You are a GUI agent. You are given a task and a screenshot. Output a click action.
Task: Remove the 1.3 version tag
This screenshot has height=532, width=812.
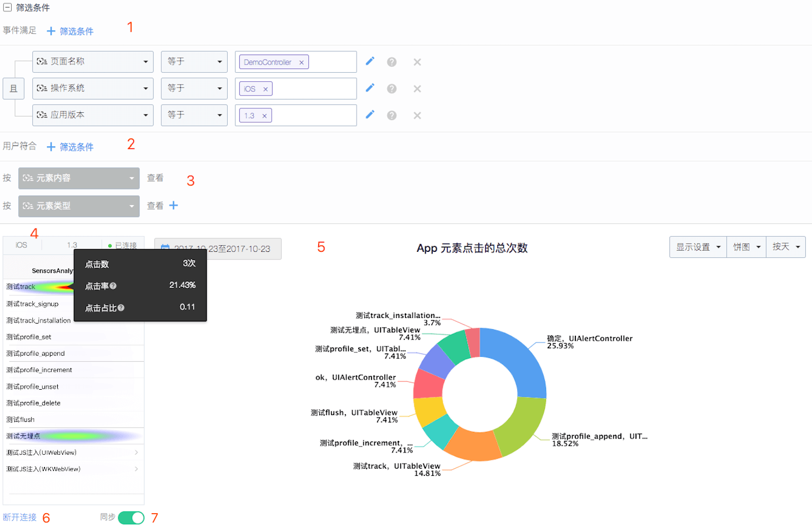point(264,116)
